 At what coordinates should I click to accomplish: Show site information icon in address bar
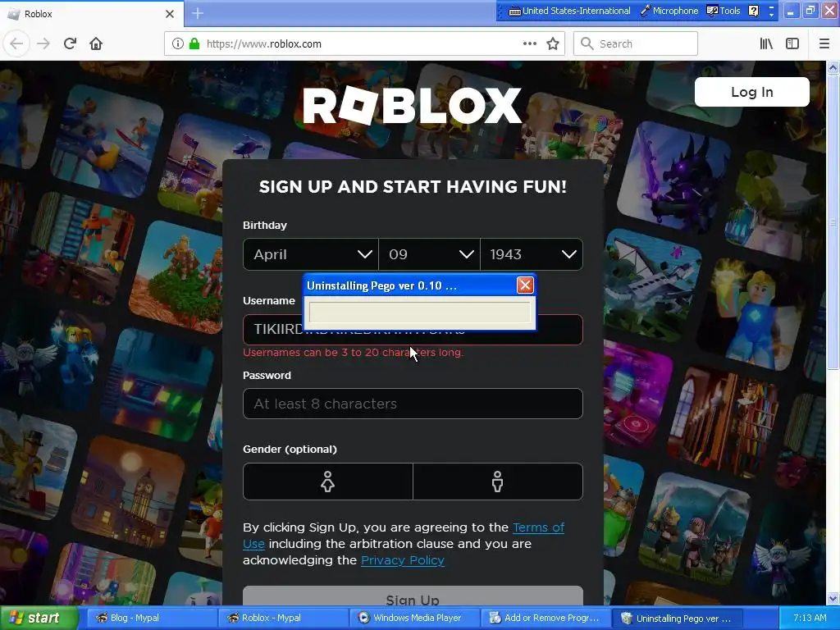coord(177,43)
